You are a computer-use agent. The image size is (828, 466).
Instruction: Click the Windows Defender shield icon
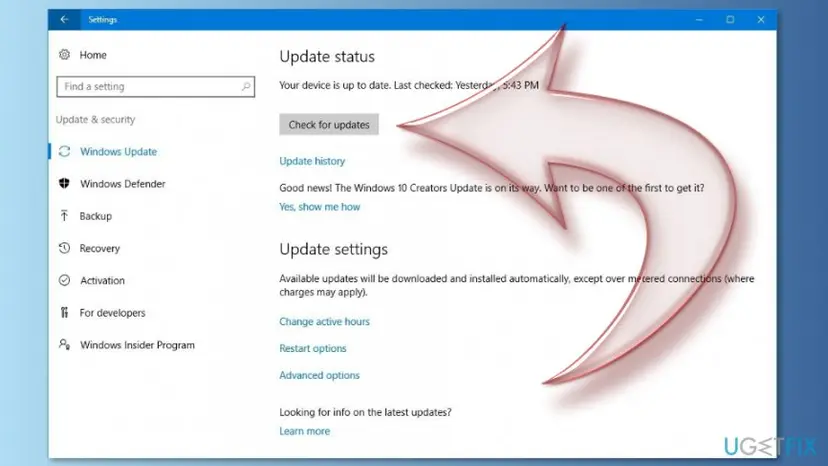[x=64, y=183]
